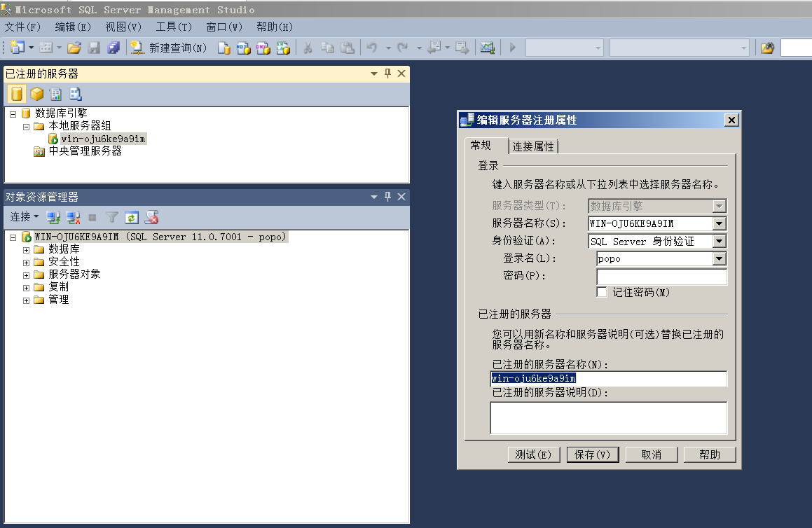Image resolution: width=812 pixels, height=528 pixels.
Task: Select the 中央管理服务器 tree item
Action: coord(85,151)
